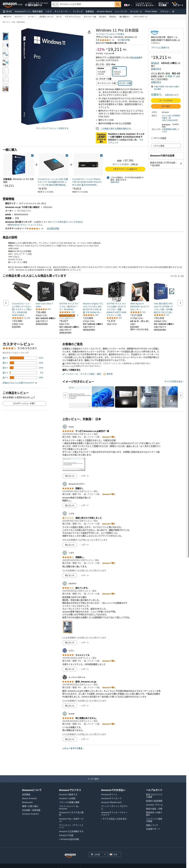This screenshot has height=868, width=189.
Task: Click the orange search magnifier button
Action: [118, 4]
